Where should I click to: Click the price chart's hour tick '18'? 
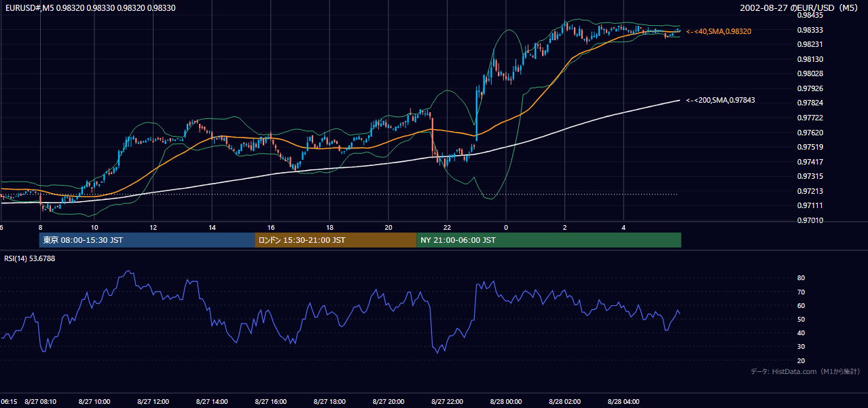click(330, 228)
